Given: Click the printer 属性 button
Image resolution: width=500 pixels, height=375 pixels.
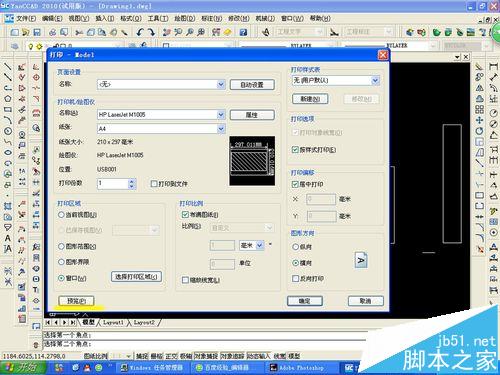Looking at the screenshot, I should click(x=252, y=115).
